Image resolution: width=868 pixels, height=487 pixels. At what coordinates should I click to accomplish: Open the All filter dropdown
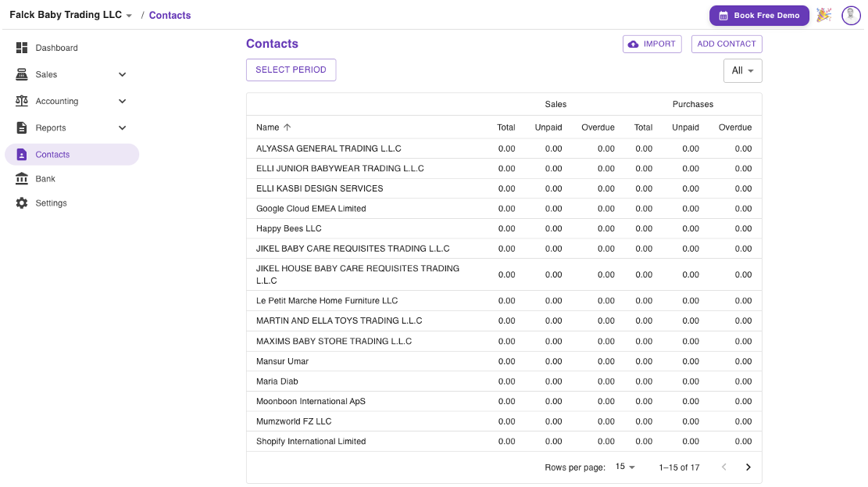pos(742,70)
